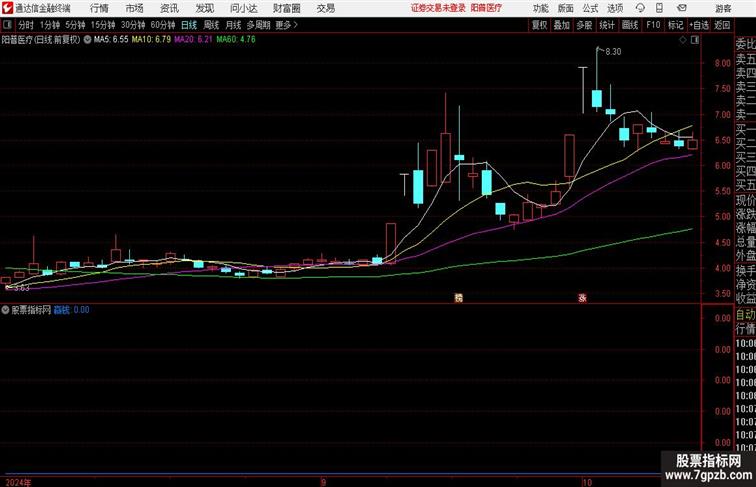Open the 发现 menu

coord(204,8)
